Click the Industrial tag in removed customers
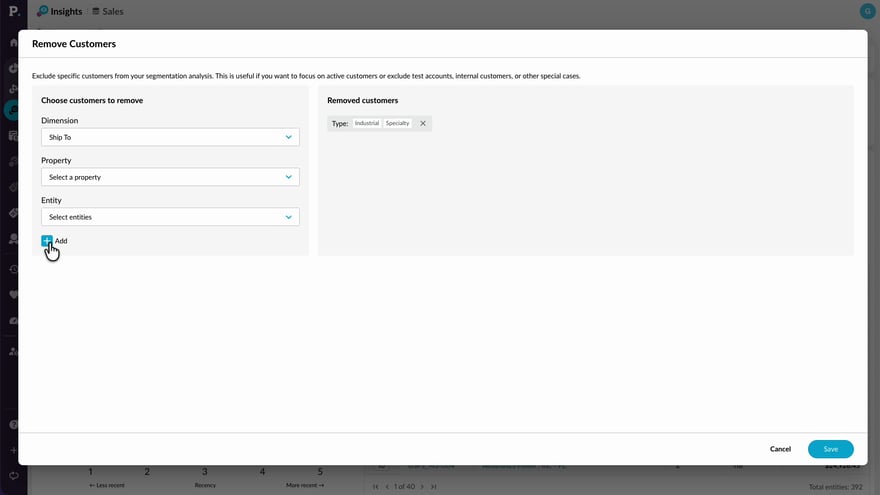 366,123
